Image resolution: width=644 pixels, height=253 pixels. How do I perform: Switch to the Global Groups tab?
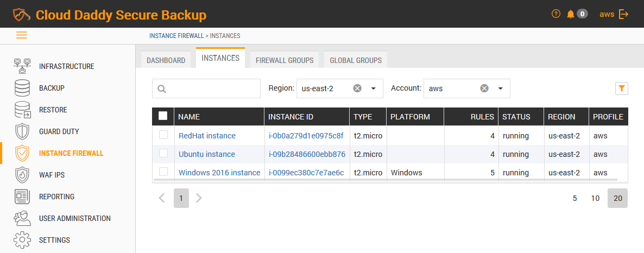point(356,60)
